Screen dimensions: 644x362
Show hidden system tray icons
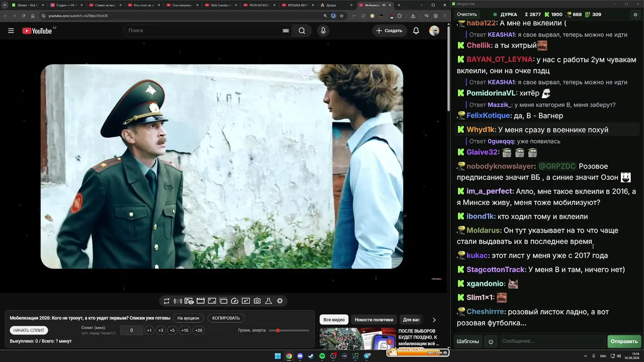(586, 356)
